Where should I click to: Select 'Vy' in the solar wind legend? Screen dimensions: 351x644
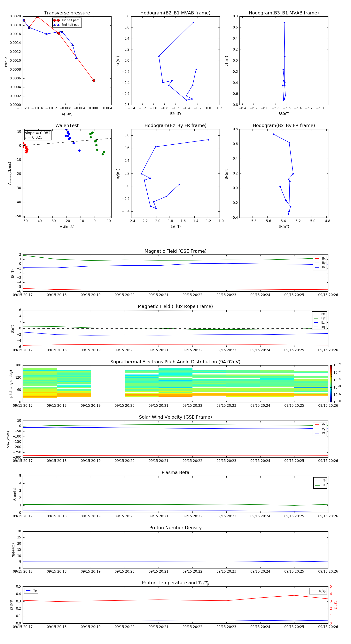pyautogui.click(x=320, y=429)
